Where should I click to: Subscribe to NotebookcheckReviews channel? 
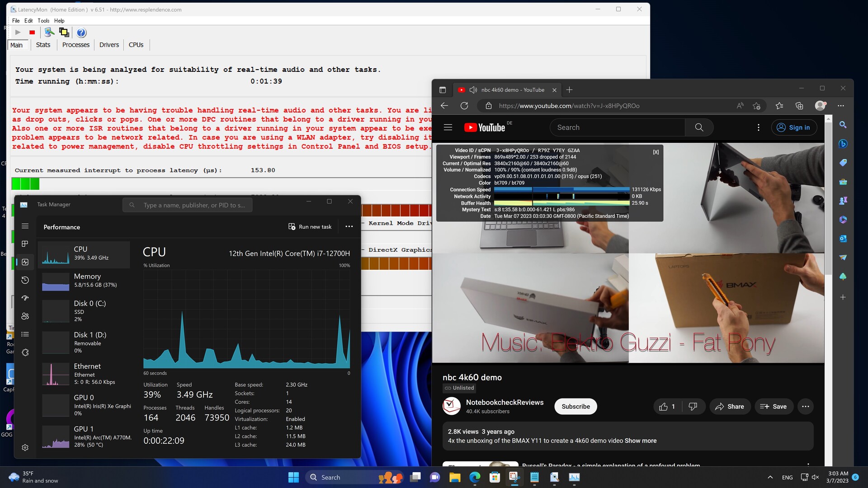click(x=576, y=407)
